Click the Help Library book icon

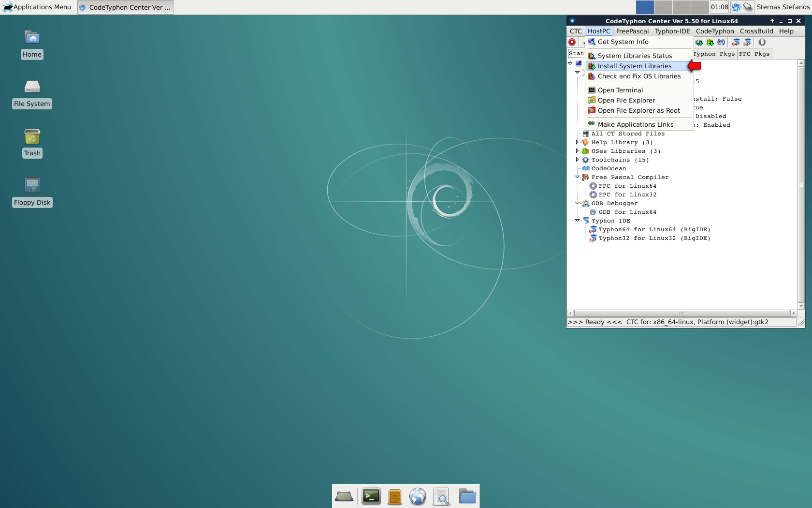[x=585, y=142]
